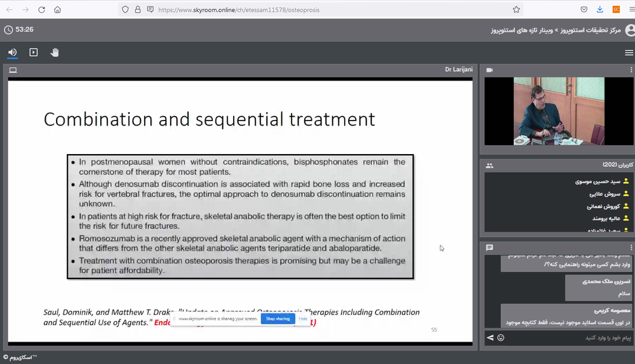Image resolution: width=635 pixels, height=364 pixels.
Task: Click the send message arrow icon
Action: [490, 338]
